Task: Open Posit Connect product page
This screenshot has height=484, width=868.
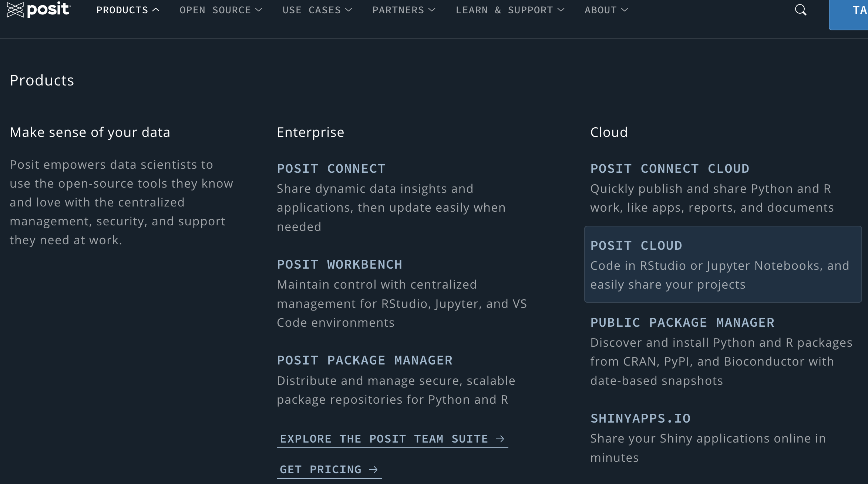Action: click(x=331, y=169)
